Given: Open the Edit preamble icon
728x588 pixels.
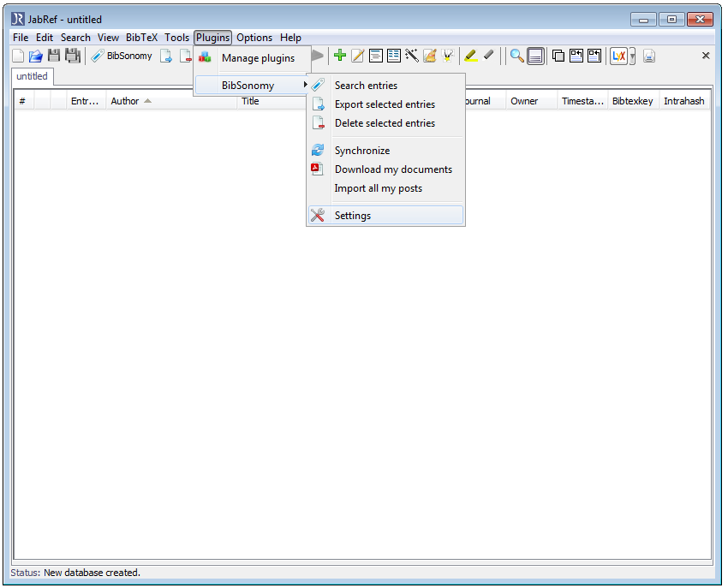Looking at the screenshot, I should [376, 56].
